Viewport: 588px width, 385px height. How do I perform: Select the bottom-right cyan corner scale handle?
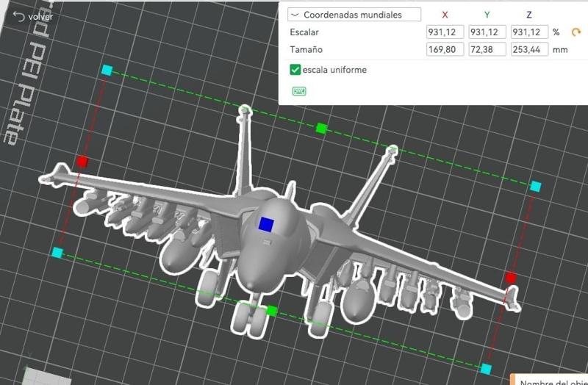click(x=486, y=369)
